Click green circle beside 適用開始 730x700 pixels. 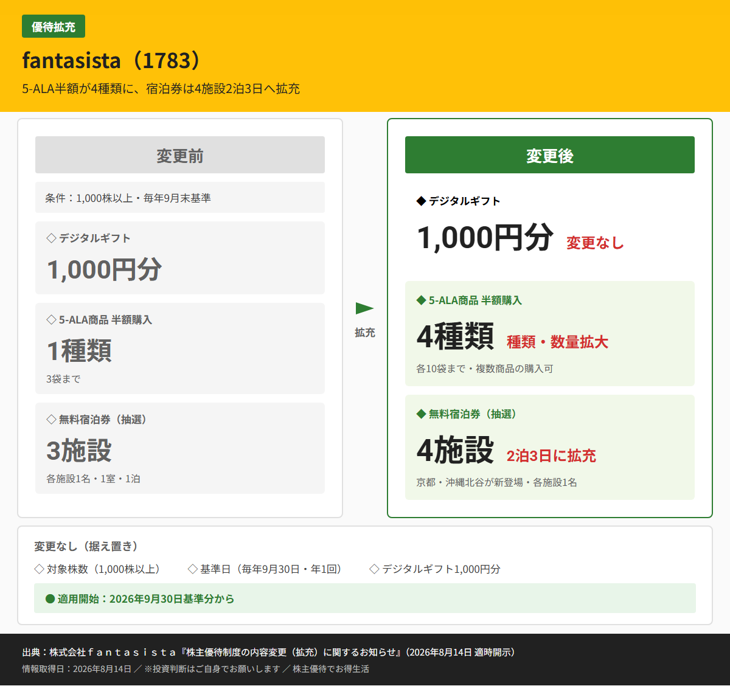[x=50, y=599]
